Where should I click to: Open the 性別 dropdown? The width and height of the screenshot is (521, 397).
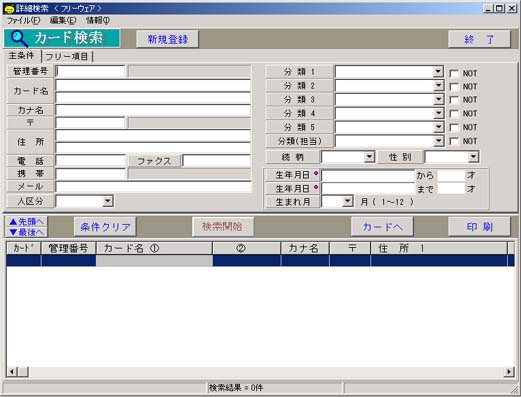click(x=473, y=157)
